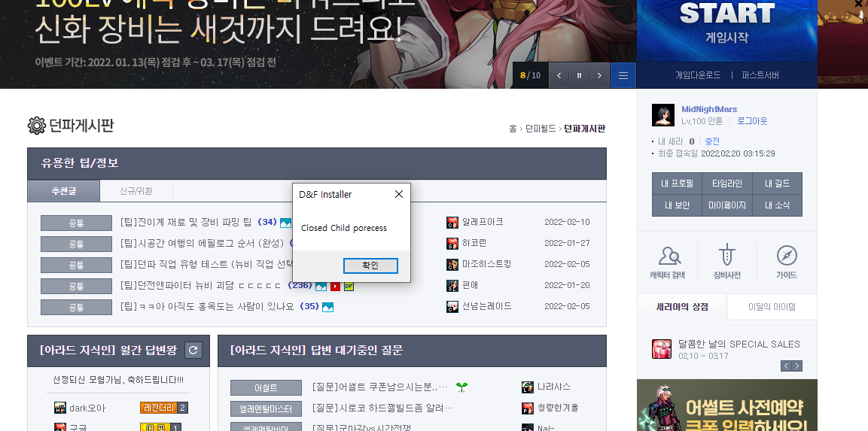Viewport: 868px width, 431px height.
Task: Open 장비사전 equipment dictionary icon
Action: [x=726, y=261]
